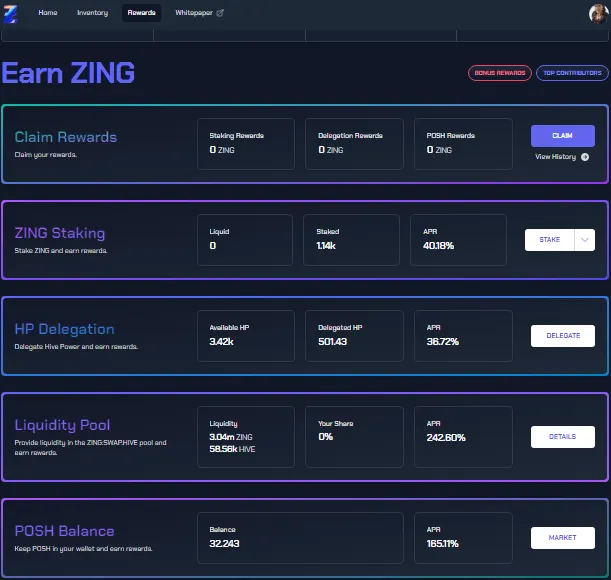Click the DELEGATE button
This screenshot has height=580, width=611.
coord(563,336)
